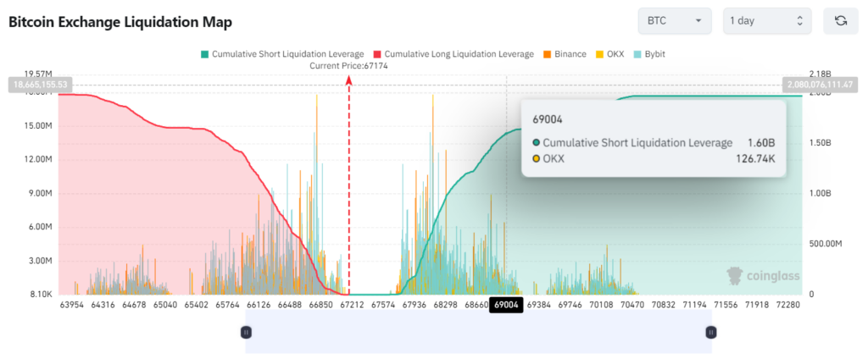
Task: Click the 69004 highlighted axis label
Action: point(507,305)
